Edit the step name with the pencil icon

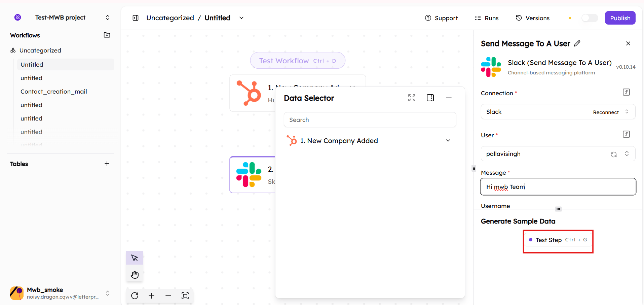click(x=577, y=43)
